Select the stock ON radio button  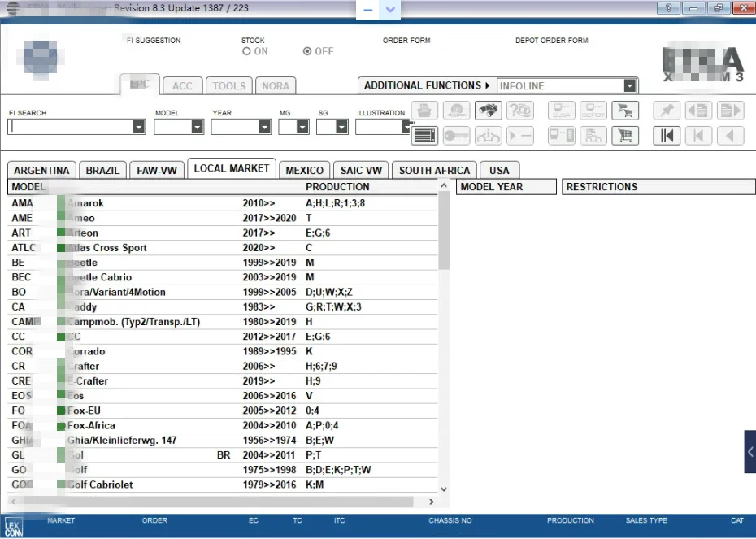[246, 51]
